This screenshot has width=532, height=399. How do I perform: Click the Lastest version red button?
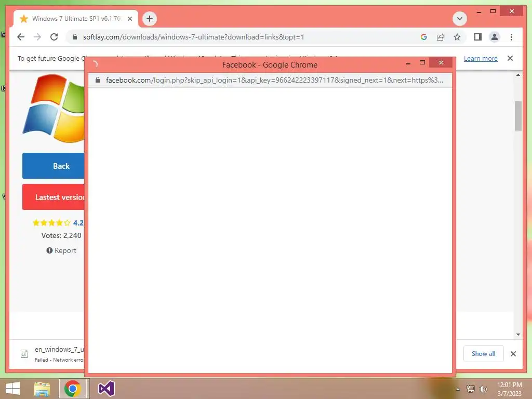click(54, 197)
